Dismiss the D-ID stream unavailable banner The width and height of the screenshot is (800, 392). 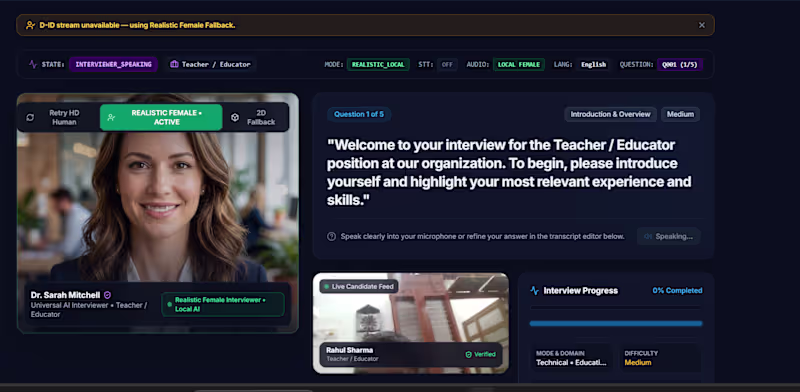click(702, 25)
